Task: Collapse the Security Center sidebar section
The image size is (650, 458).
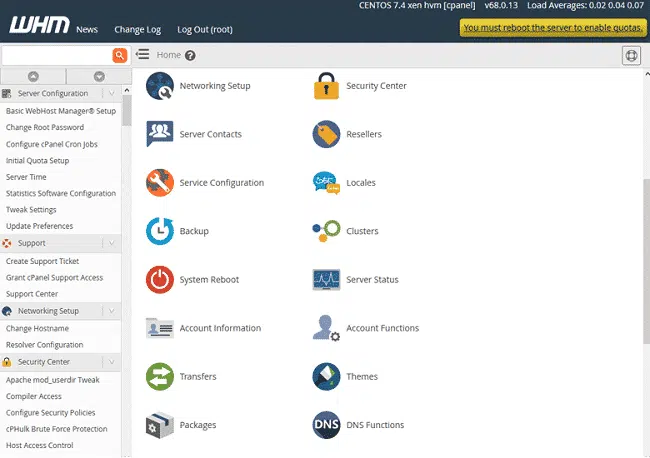Action: tap(112, 362)
